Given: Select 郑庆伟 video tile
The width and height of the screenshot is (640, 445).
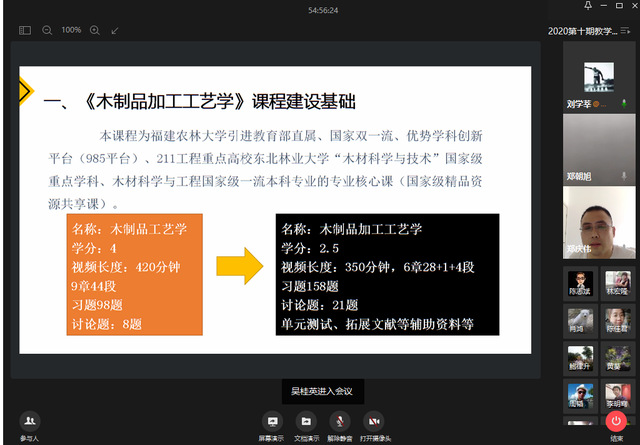Looking at the screenshot, I should click(x=599, y=222).
